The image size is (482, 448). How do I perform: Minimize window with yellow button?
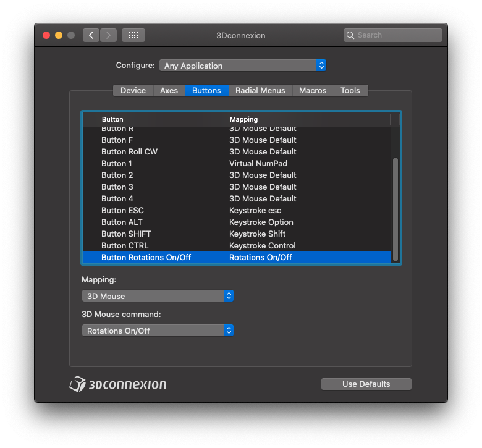pyautogui.click(x=59, y=35)
